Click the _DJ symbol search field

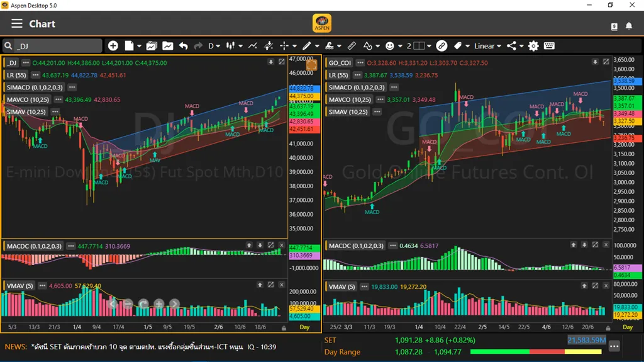tap(57, 46)
